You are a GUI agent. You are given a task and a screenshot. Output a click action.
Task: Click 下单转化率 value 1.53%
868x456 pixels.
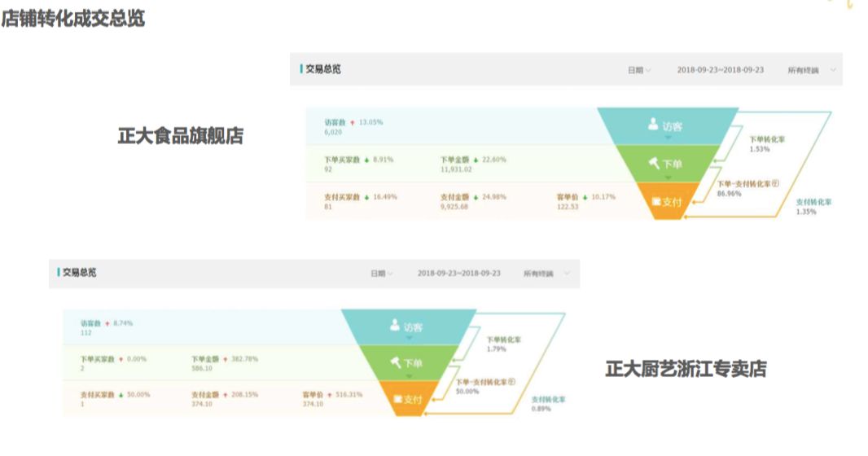pos(760,149)
